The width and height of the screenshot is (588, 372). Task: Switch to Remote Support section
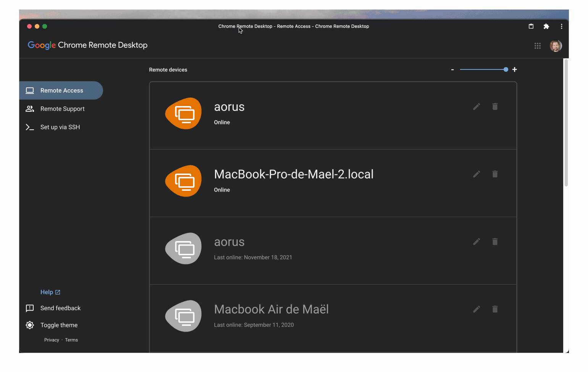[62, 109]
